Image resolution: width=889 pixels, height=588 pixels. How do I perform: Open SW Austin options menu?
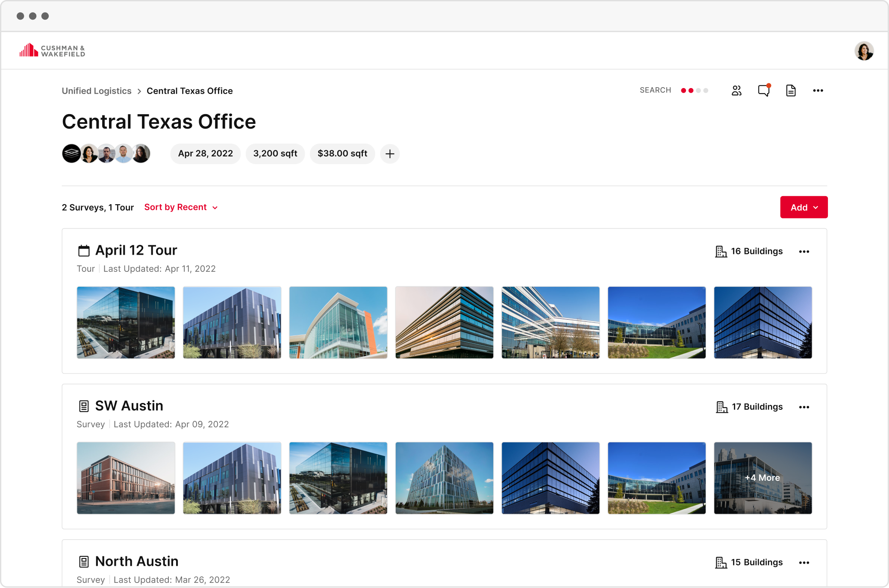[x=804, y=407]
